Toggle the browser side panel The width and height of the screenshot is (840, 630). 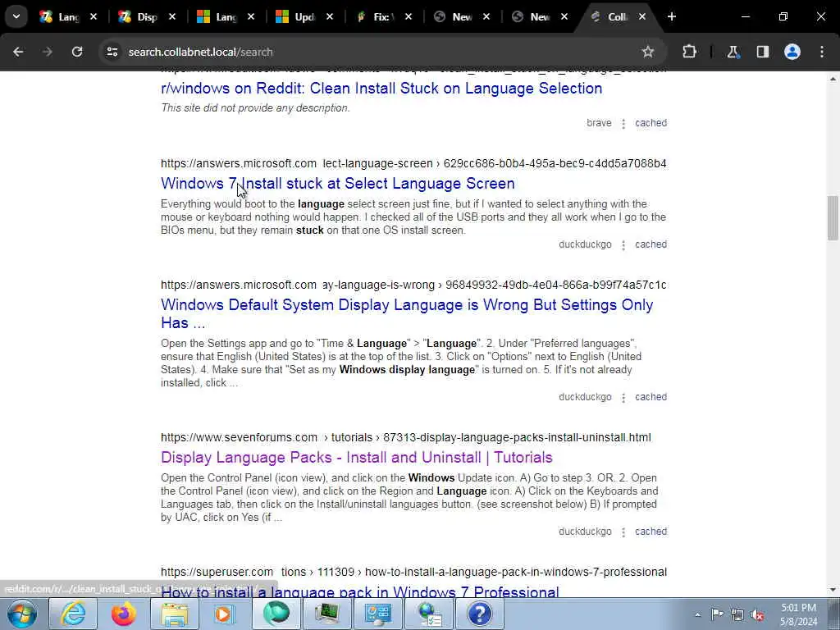[763, 52]
